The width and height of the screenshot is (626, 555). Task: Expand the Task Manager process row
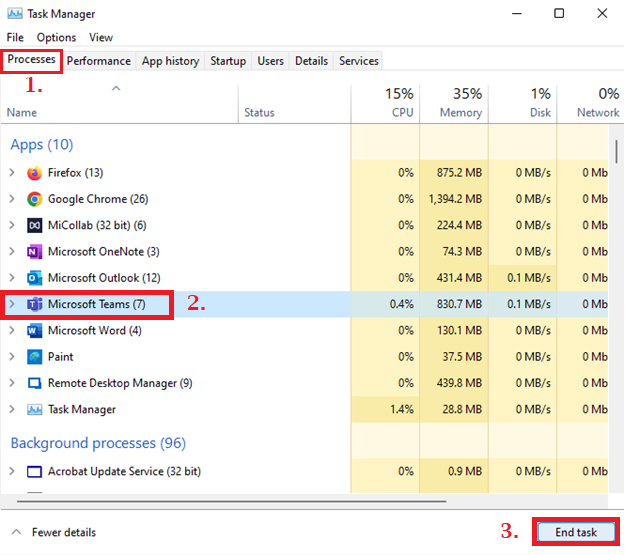[x=12, y=409]
